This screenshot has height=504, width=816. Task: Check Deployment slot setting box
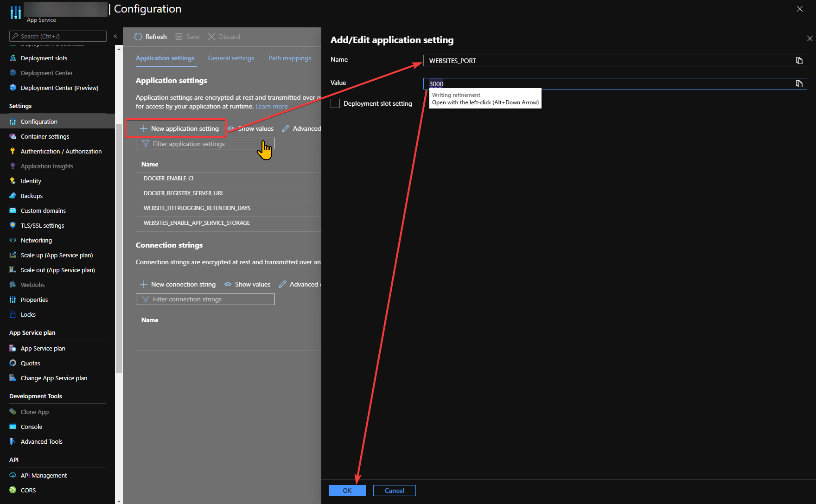335,103
